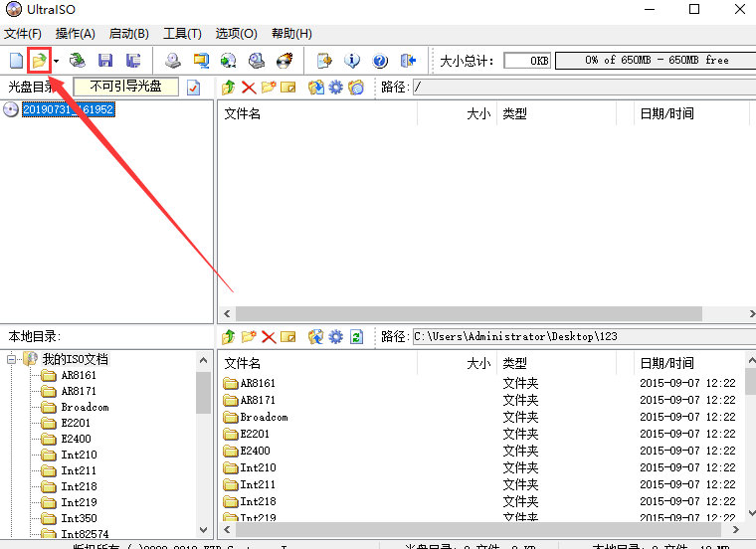756x549 pixels.
Task: Click the disc with green arrow toolbar icon
Action: [x=229, y=61]
